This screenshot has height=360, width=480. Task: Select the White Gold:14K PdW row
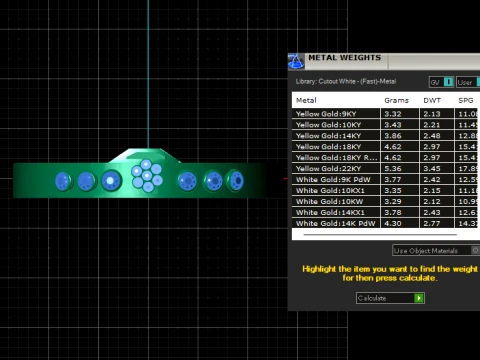tap(386, 223)
